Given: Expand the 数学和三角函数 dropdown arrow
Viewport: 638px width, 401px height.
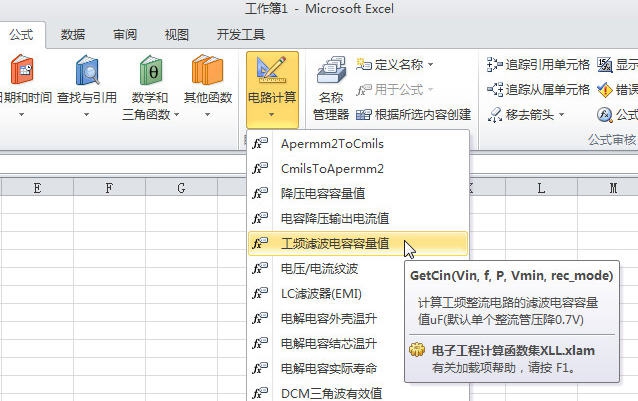Looking at the screenshot, I should [x=177, y=115].
